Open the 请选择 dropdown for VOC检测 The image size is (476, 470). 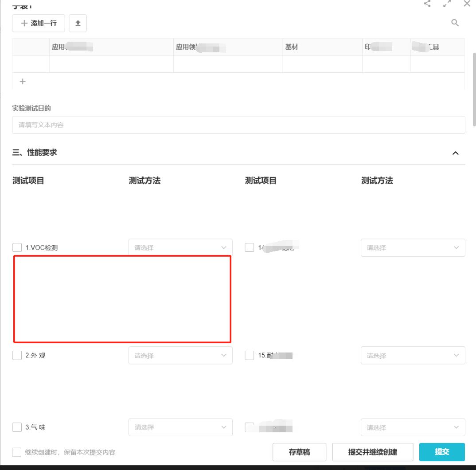point(180,247)
